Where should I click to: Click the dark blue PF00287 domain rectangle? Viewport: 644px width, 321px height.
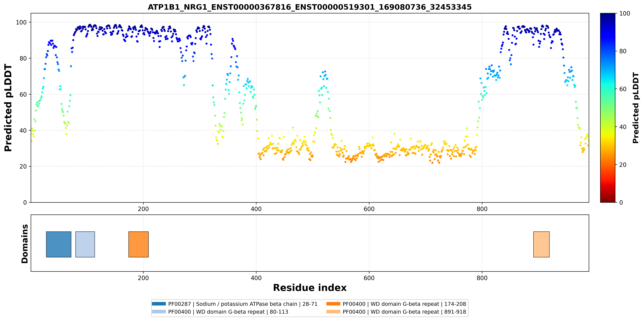click(x=59, y=244)
